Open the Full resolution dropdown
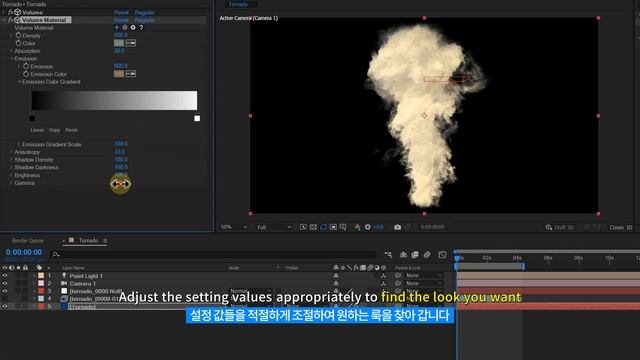Image resolution: width=640 pixels, height=360 pixels. coord(274,227)
